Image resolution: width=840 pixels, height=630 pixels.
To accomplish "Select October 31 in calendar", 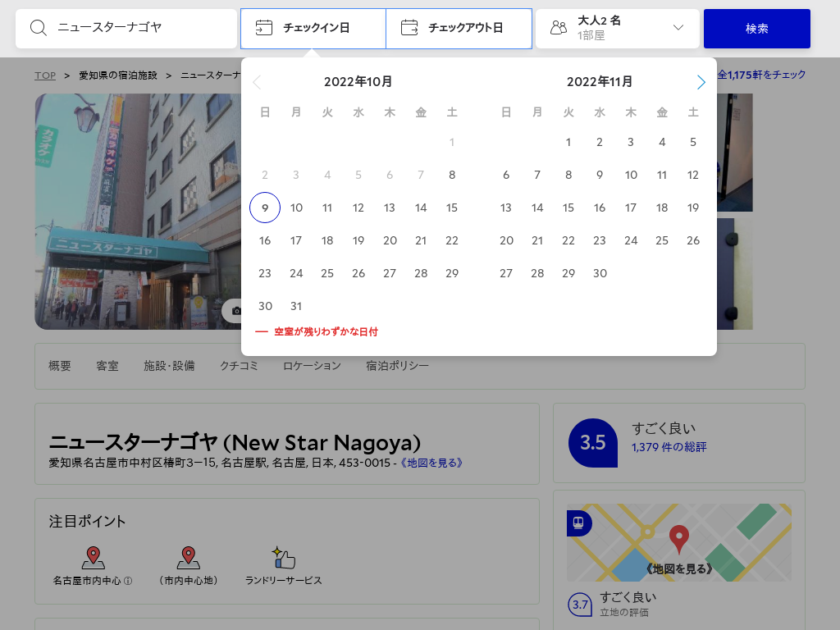I will click(x=296, y=307).
